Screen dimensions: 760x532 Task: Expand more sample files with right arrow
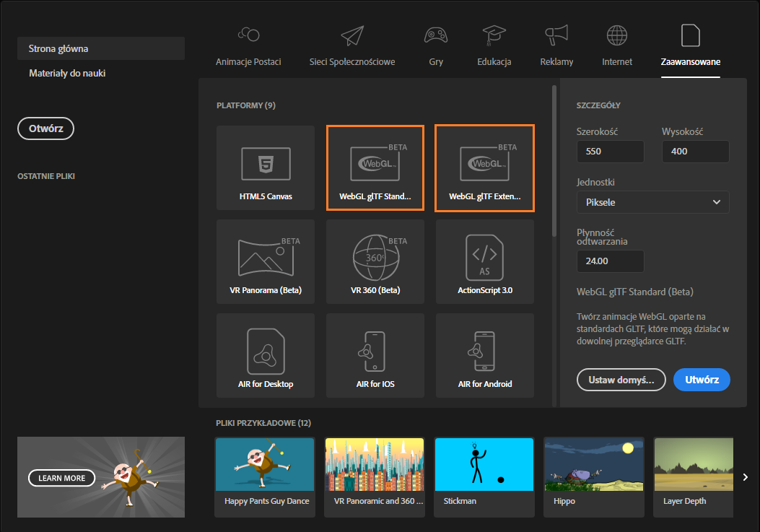(746, 477)
